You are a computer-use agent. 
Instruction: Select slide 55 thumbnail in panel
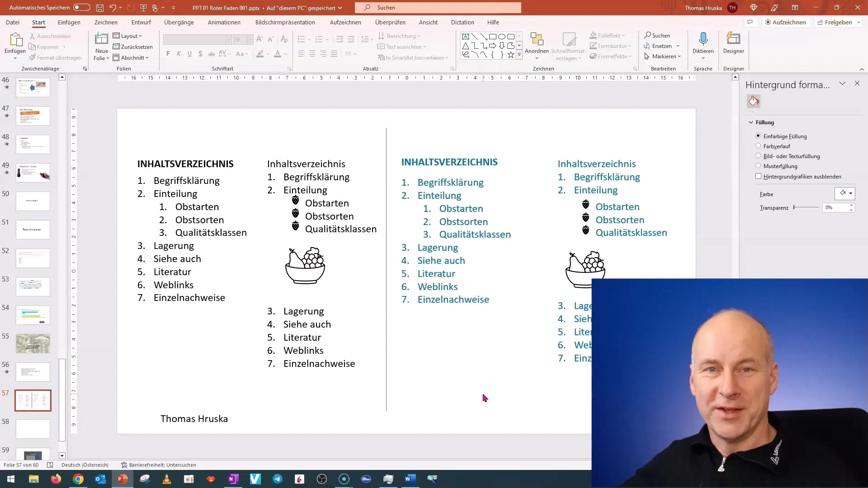33,343
